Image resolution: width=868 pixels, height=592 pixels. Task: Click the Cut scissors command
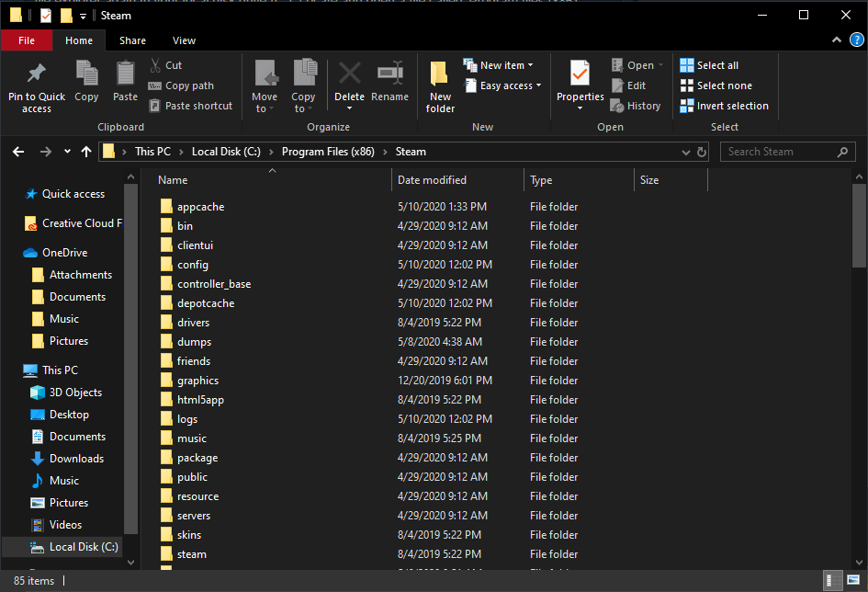[x=166, y=65]
